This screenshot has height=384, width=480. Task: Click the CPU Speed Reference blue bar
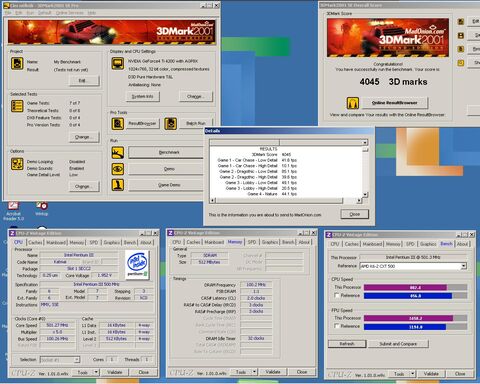click(408, 296)
